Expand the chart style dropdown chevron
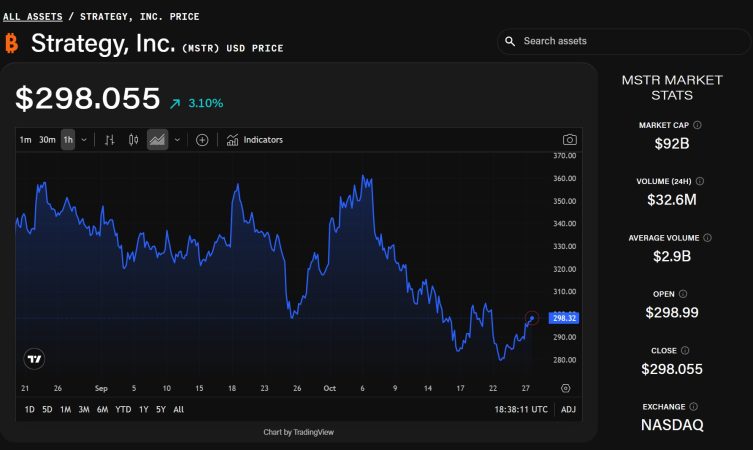The height and width of the screenshot is (450, 753). (x=177, y=140)
